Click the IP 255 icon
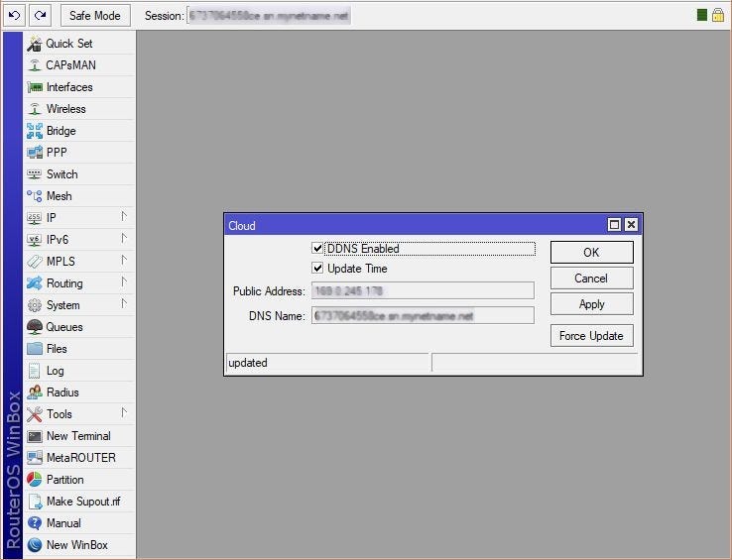The width and height of the screenshot is (732, 560). (35, 217)
